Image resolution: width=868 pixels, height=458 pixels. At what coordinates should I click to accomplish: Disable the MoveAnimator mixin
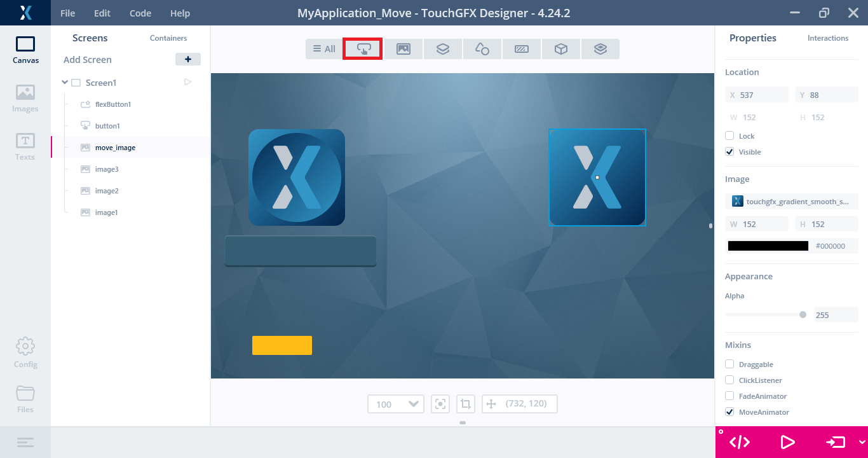pos(729,412)
